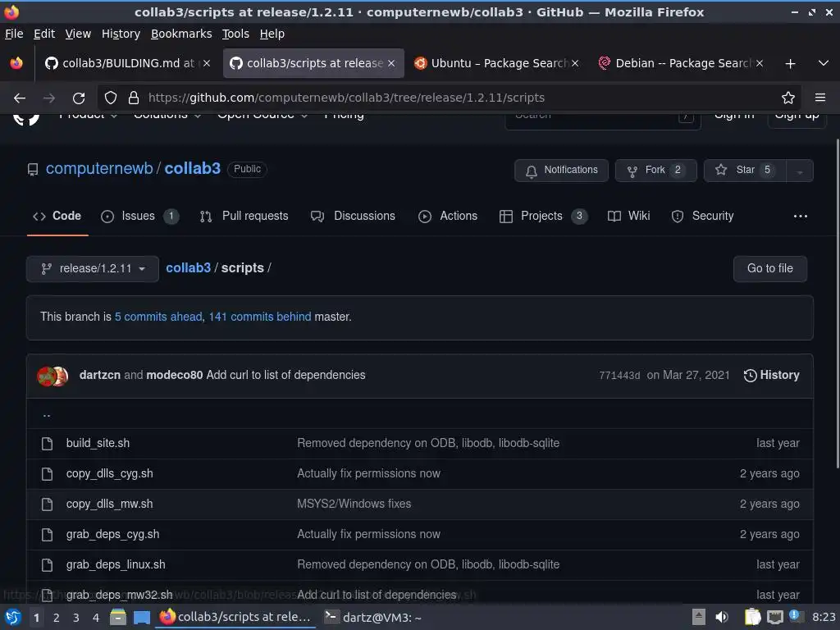Open the History menu
Screen dimensions: 840x630
(x=121, y=34)
